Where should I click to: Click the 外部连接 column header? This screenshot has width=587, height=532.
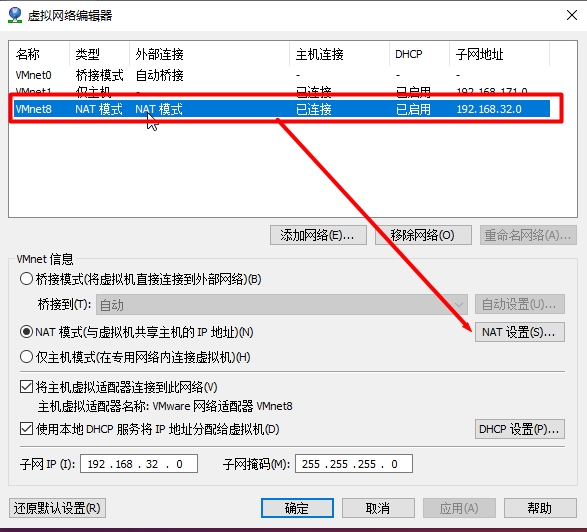210,54
